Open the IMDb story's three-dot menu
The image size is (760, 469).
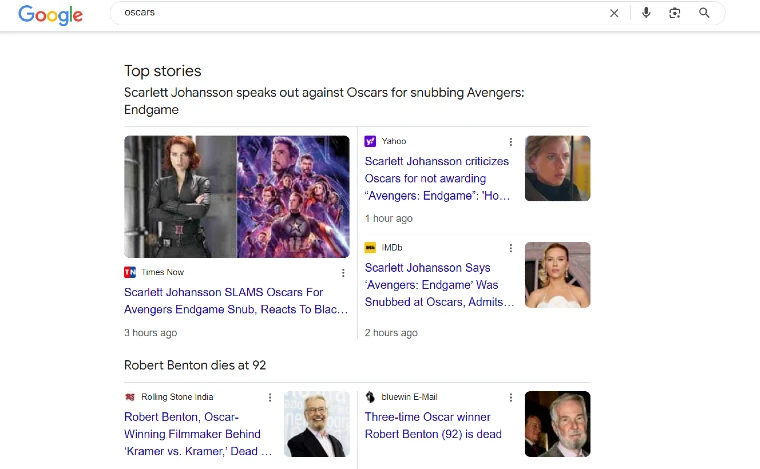pos(510,248)
